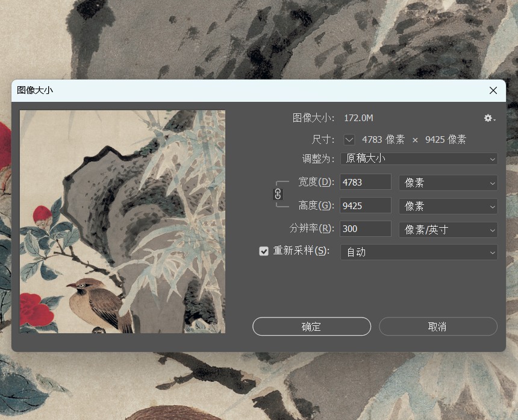518x420 pixels.
Task: Uncheck the 重新采样 checkbox
Action: pyautogui.click(x=264, y=251)
